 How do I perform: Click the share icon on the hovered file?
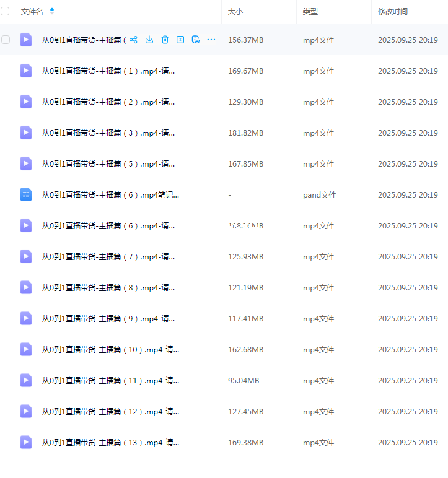coord(133,40)
